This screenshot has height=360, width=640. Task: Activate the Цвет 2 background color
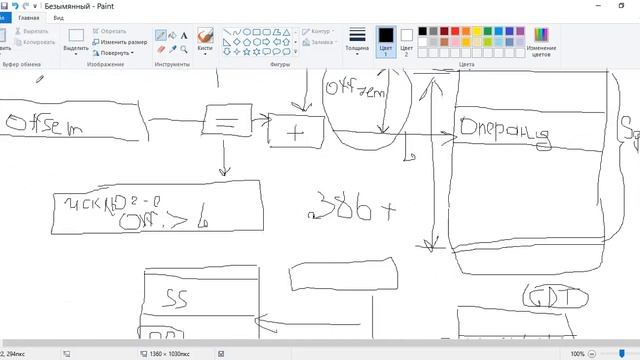coord(406,42)
